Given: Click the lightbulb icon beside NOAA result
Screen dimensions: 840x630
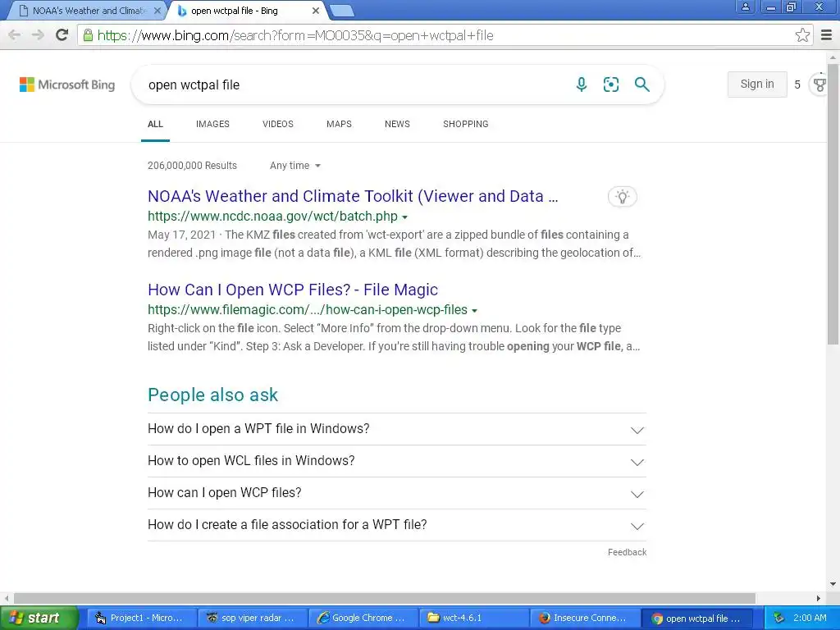Looking at the screenshot, I should [x=622, y=197].
